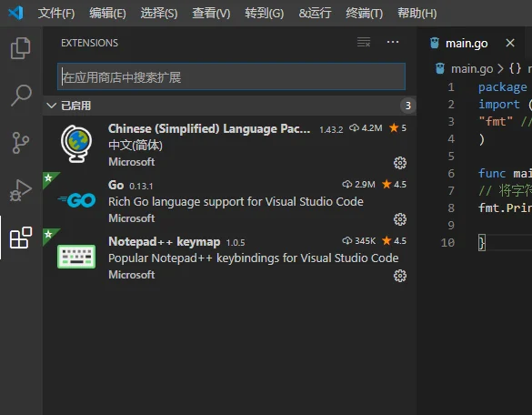532x415 pixels.
Task: Open the Run and Debug view
Action: coord(21,190)
